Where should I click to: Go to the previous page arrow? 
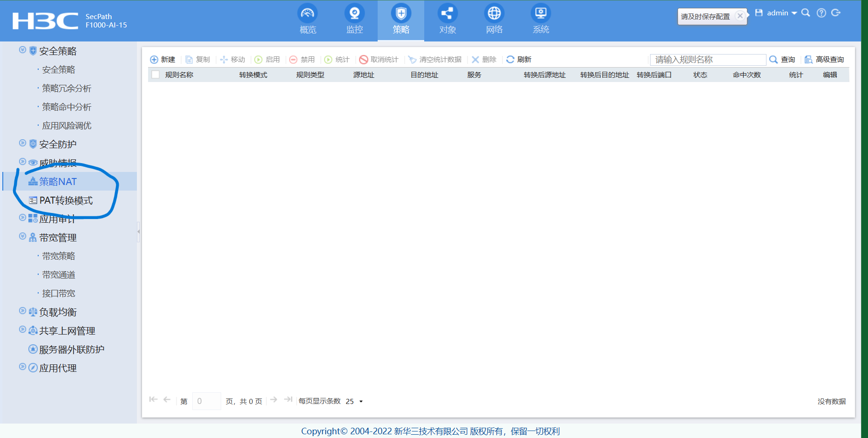167,399
